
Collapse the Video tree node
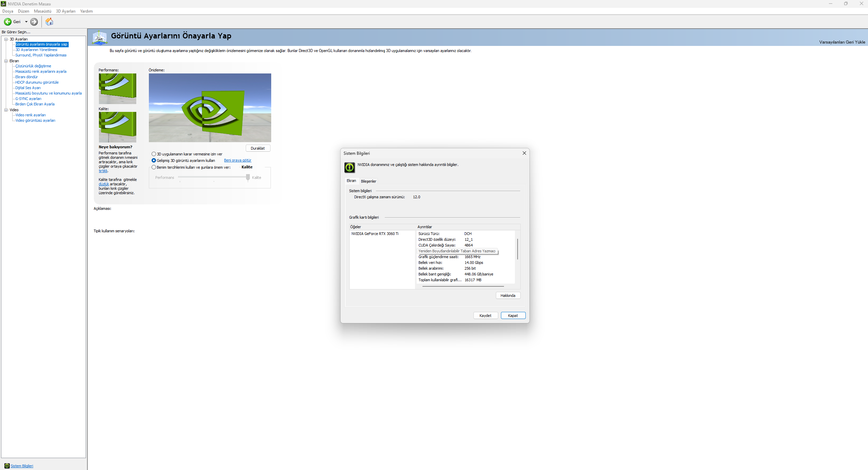tap(6, 110)
